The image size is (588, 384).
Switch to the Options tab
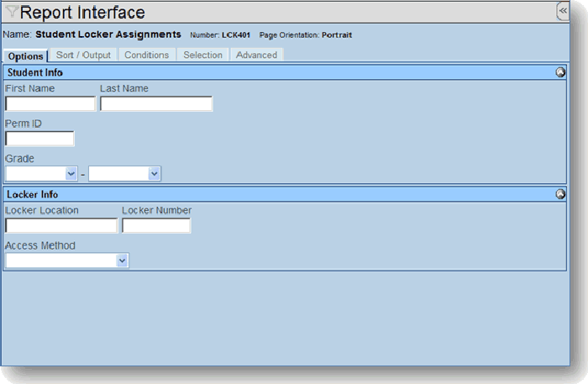tap(25, 55)
